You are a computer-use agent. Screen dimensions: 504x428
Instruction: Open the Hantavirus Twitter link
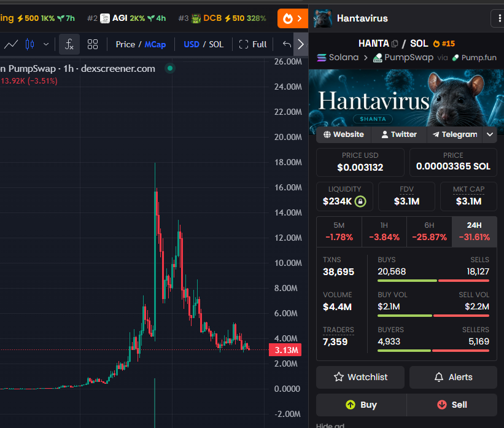[399, 134]
